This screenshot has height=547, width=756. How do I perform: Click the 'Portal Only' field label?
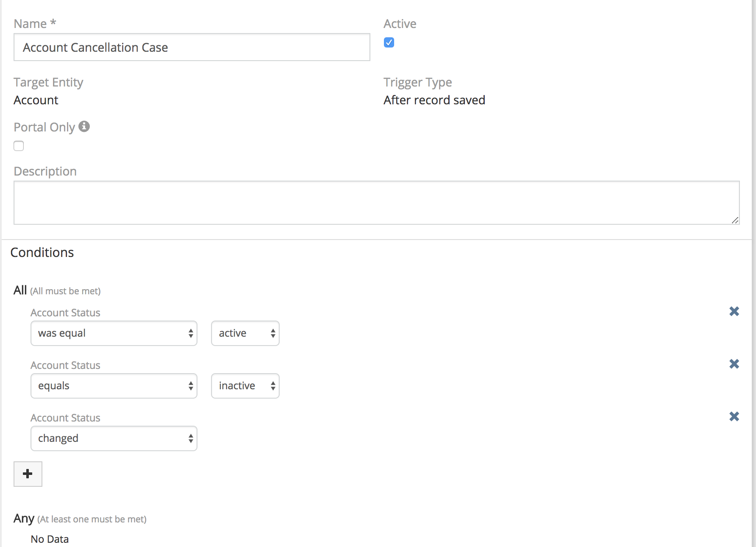point(44,127)
